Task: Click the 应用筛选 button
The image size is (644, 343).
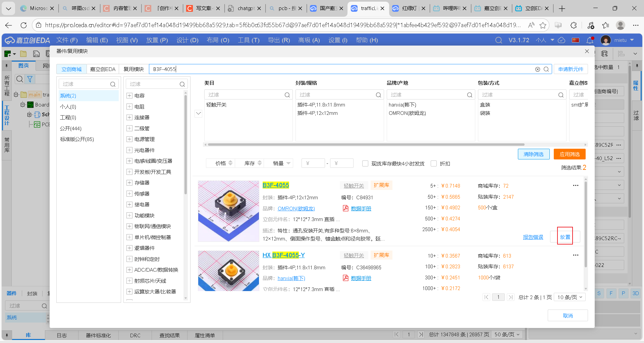Action: (570, 154)
